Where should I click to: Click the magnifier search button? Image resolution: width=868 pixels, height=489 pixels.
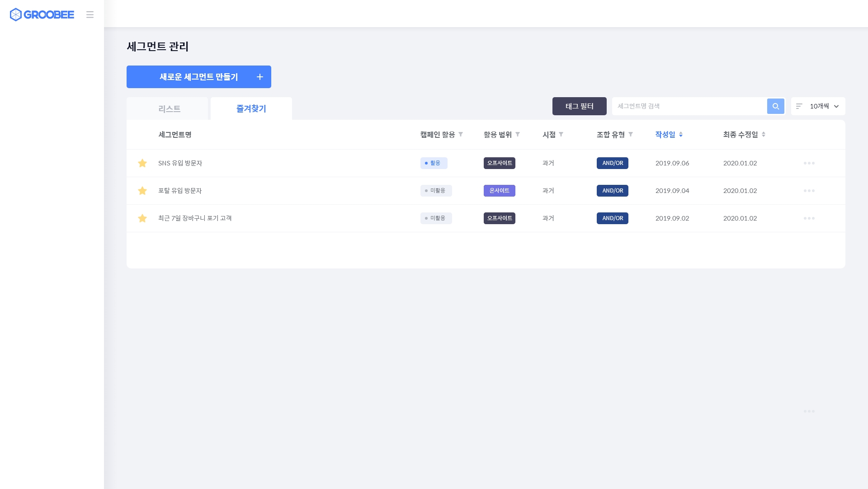coord(776,106)
